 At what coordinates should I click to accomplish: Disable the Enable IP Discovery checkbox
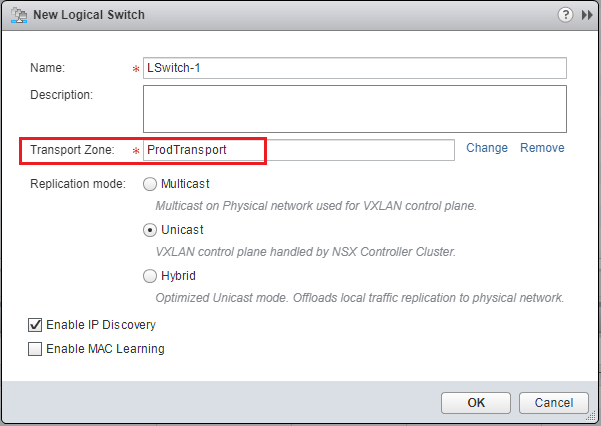coord(36,325)
